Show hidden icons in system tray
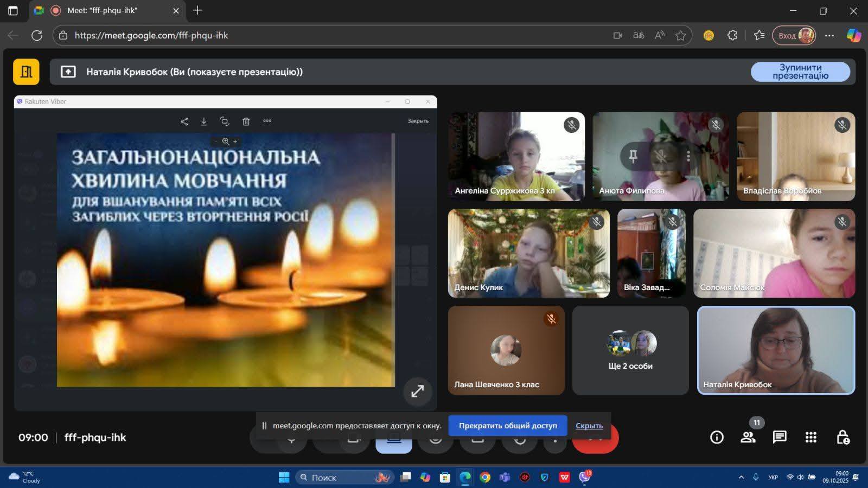Screen dimensions: 868x488 click(741, 477)
